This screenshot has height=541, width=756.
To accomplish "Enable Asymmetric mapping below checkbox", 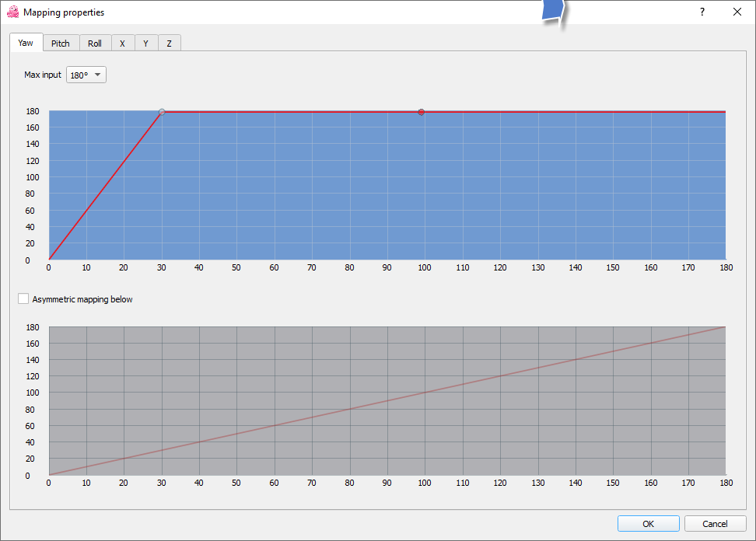I will [x=23, y=298].
